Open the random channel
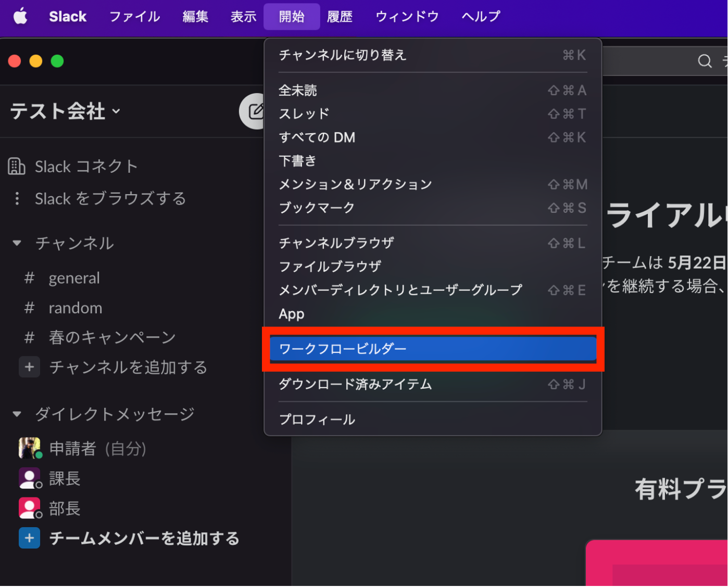728x587 pixels. (x=76, y=308)
